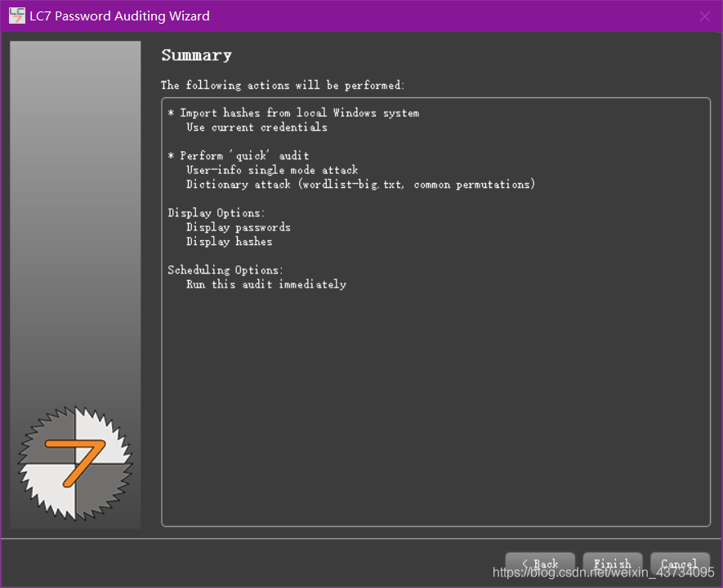
Task: Click the 'Run this audit immediately' entry
Action: pos(266,284)
